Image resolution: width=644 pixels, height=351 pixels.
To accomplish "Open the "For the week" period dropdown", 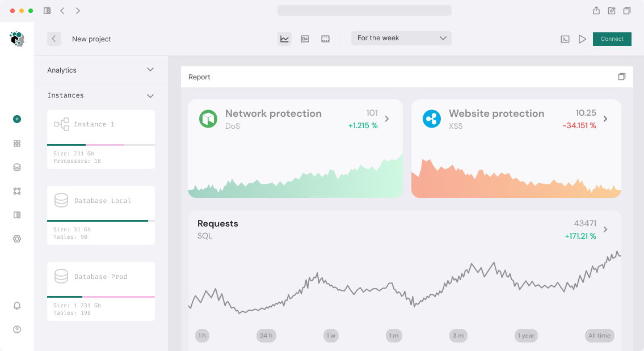I will point(401,38).
